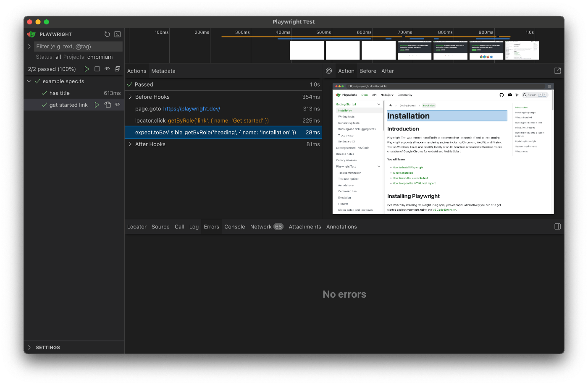Toggle the output terminal icon in the sidebar header
The width and height of the screenshot is (588, 385).
click(118, 34)
